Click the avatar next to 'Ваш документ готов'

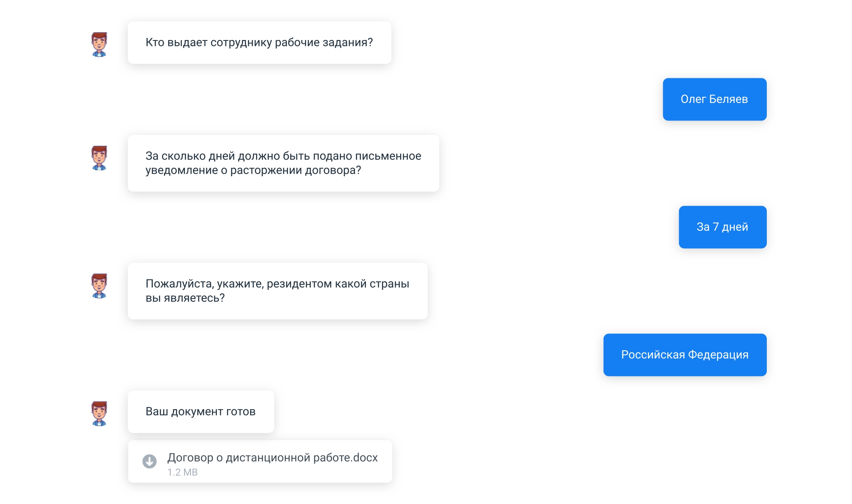[99, 413]
